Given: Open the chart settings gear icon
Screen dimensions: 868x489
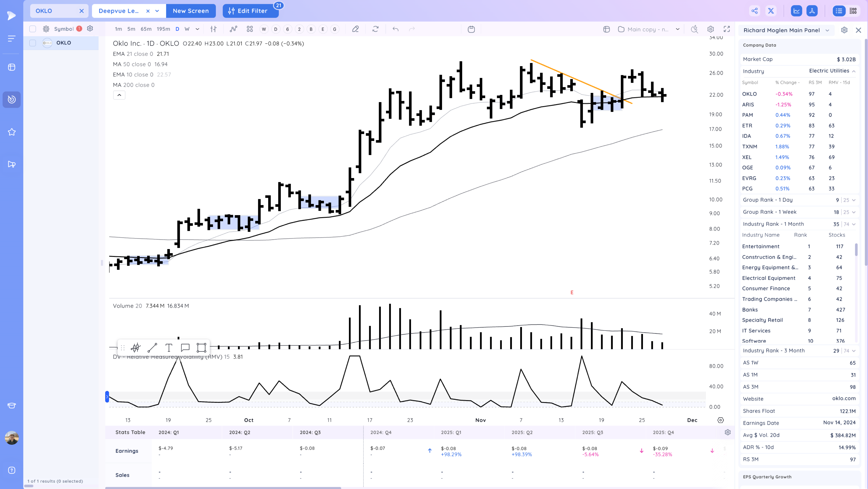Looking at the screenshot, I should pos(711,29).
